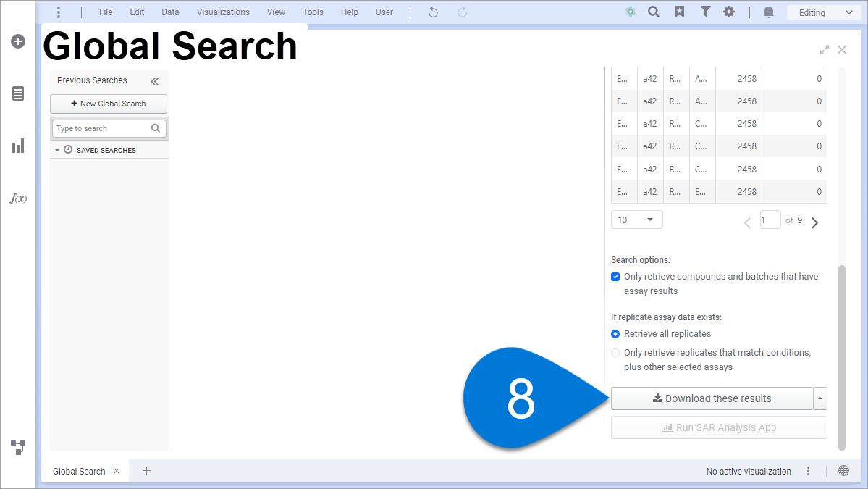Image resolution: width=868 pixels, height=489 pixels.
Task: Open the Help menu
Action: tap(350, 12)
